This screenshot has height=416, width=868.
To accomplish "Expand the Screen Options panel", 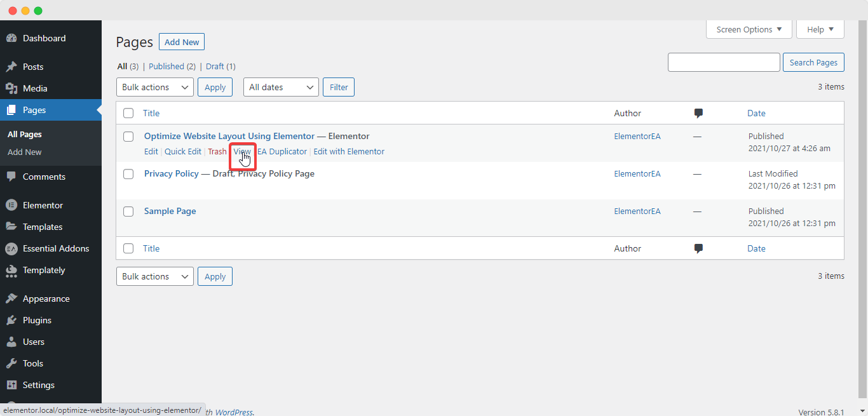I will coord(749,29).
